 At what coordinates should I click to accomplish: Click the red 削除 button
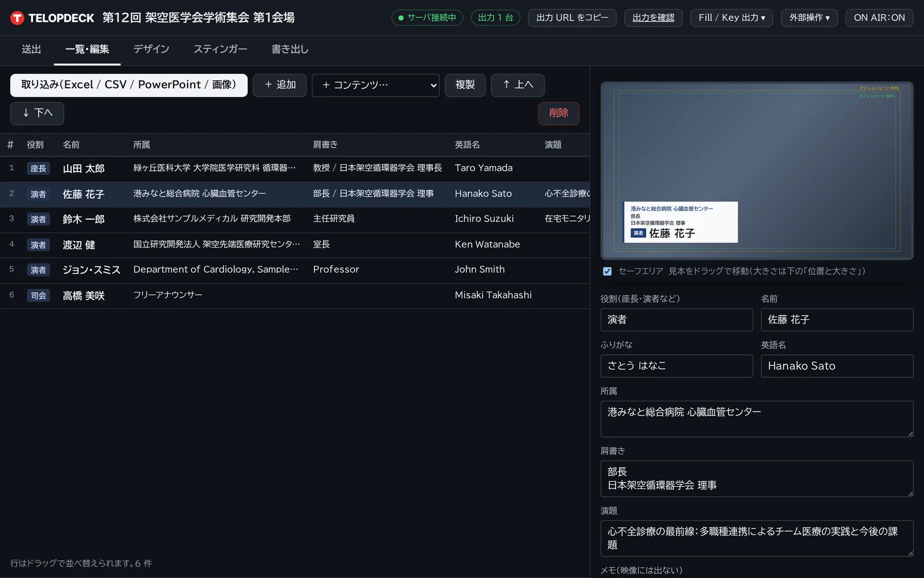(558, 113)
